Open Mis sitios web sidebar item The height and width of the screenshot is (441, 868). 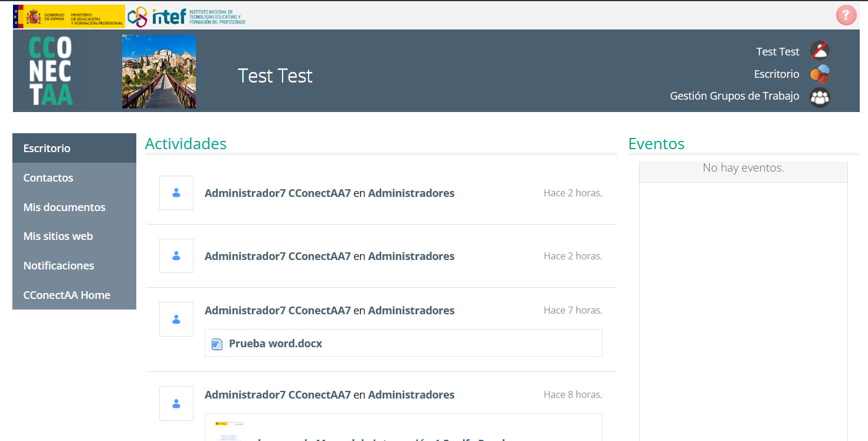pyautogui.click(x=58, y=236)
